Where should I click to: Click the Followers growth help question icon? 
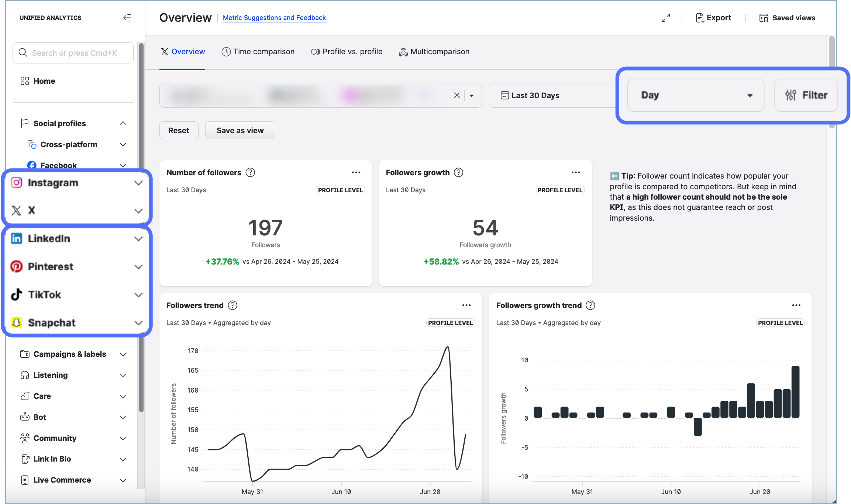458,172
